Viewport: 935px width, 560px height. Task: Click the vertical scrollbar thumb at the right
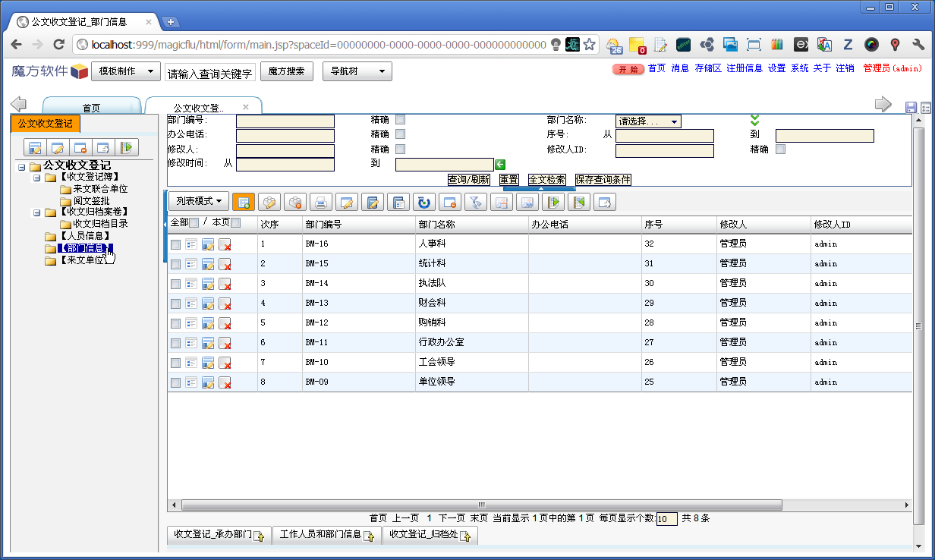(x=918, y=326)
